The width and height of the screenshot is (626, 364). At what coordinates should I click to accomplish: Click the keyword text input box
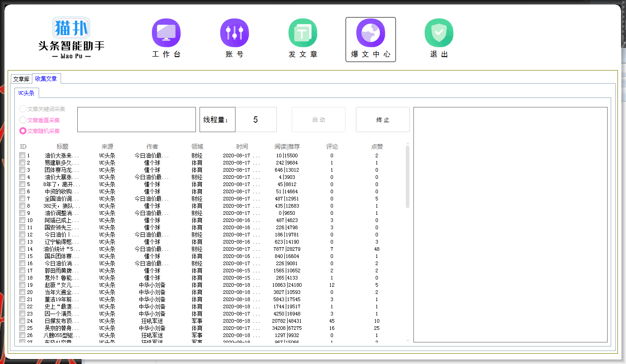[137, 120]
